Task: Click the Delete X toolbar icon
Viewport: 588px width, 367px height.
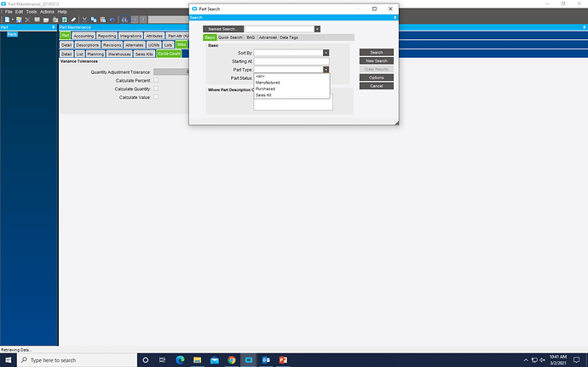Action: (28, 20)
